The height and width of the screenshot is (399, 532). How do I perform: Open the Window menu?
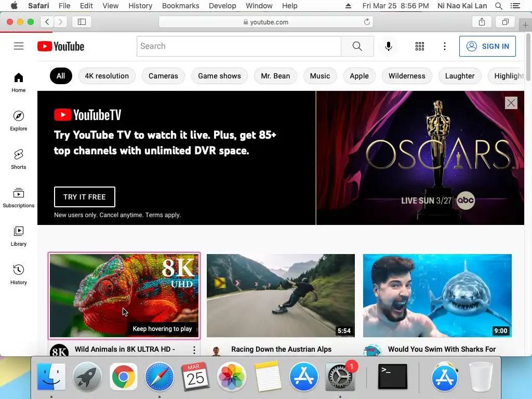(x=259, y=6)
